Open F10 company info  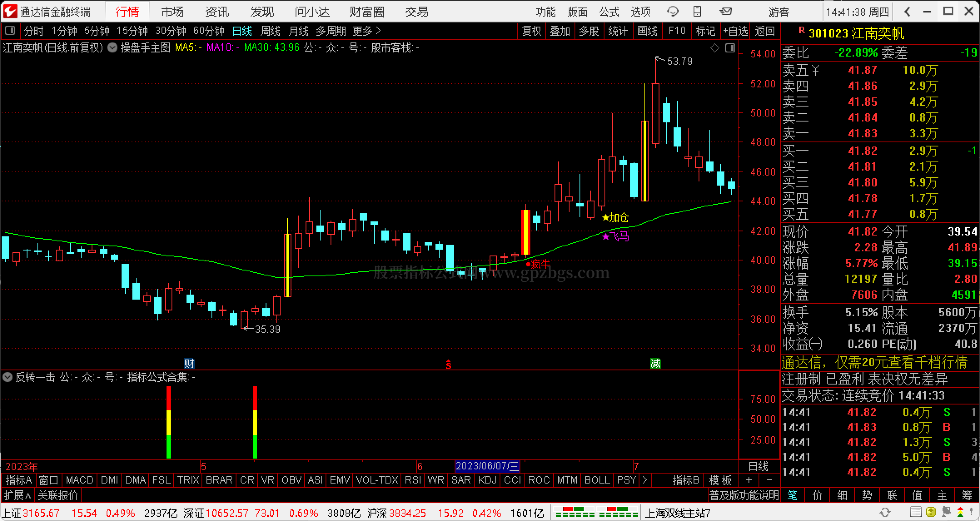click(x=677, y=31)
